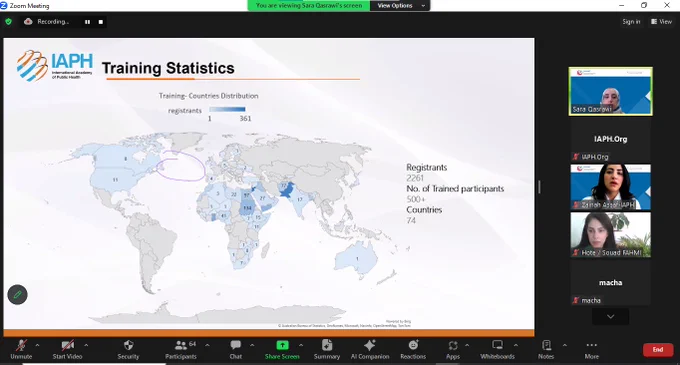The image size is (680, 365).
Task: Open the View layout menu
Action: tap(661, 21)
